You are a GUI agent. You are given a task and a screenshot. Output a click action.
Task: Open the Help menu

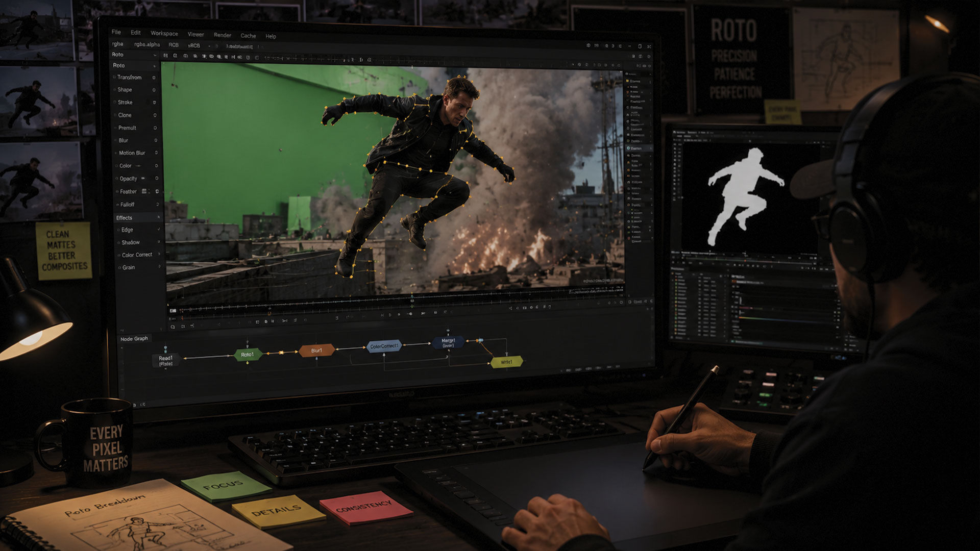click(271, 36)
